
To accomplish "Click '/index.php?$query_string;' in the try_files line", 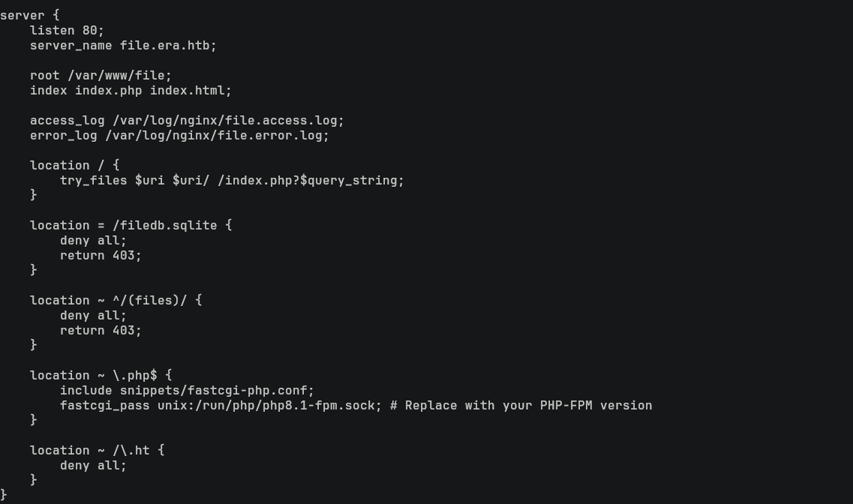I will 311,180.
